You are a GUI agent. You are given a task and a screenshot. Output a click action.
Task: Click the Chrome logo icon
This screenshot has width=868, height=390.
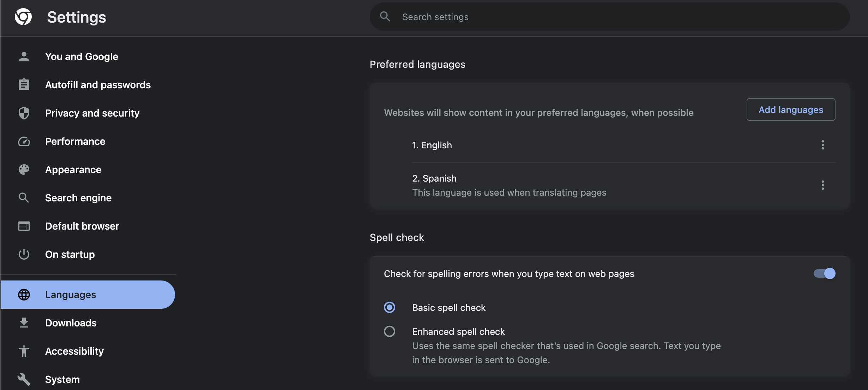[x=23, y=17]
